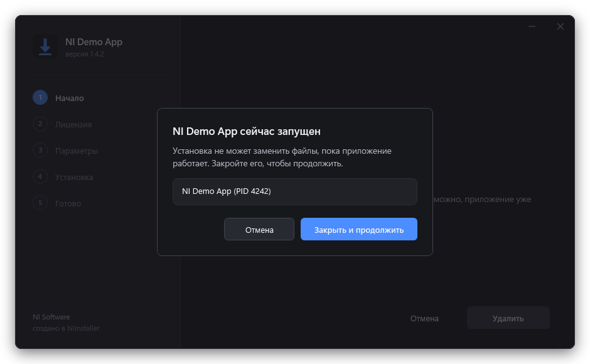
Task: Minimize the installer window
Action: pos(532,26)
